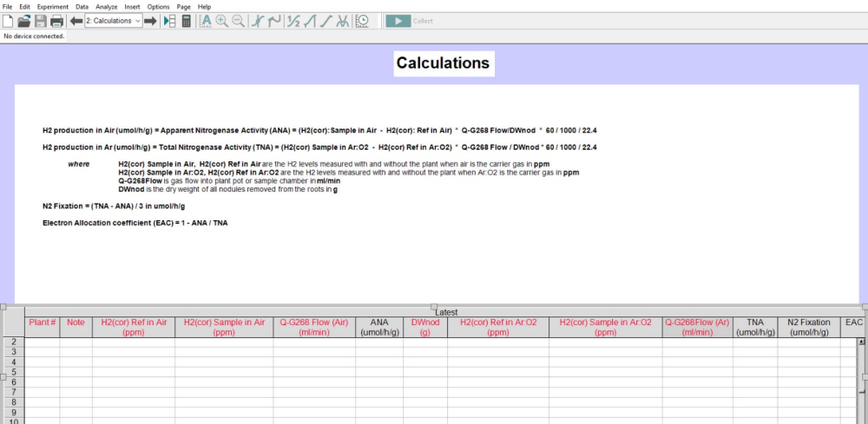Viewport: 868px width, 424px height.
Task: Open the Analyze menu
Action: tap(106, 7)
